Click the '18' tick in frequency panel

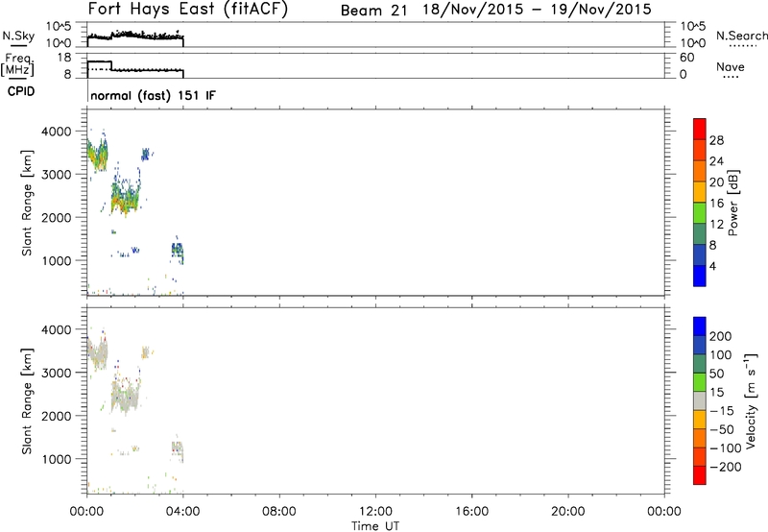click(64, 58)
